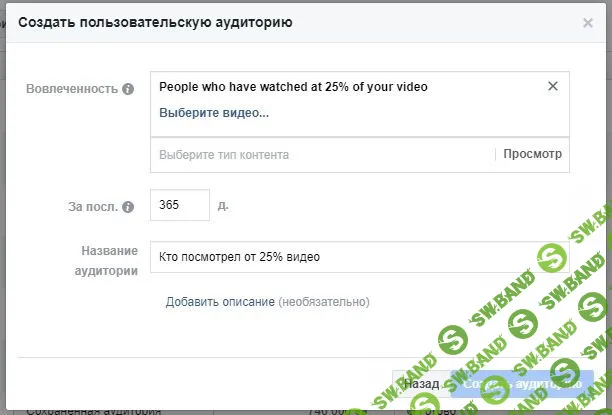
Task: Click the 365 days input field
Action: [180, 205]
